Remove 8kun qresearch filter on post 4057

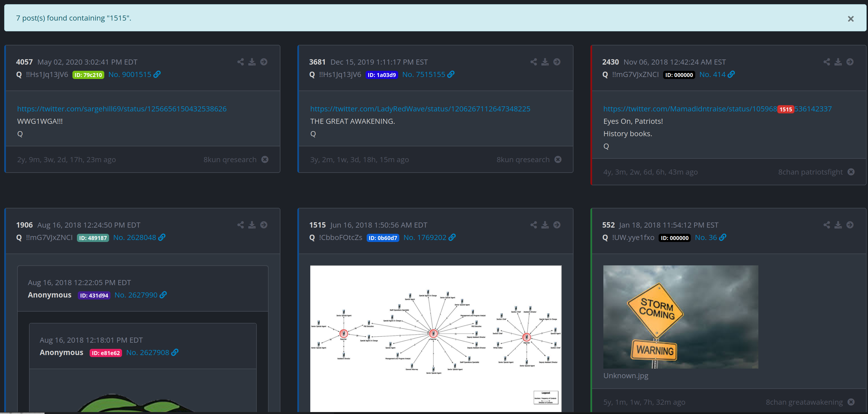[x=265, y=159]
